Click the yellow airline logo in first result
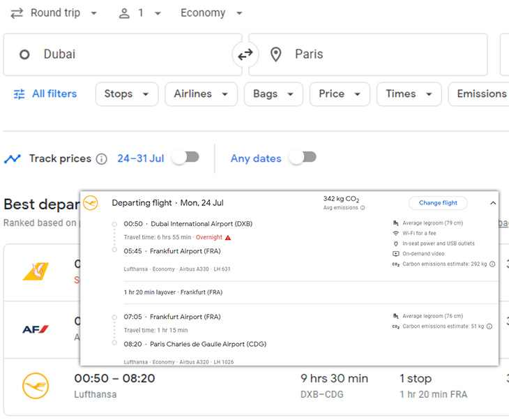 coord(36,271)
